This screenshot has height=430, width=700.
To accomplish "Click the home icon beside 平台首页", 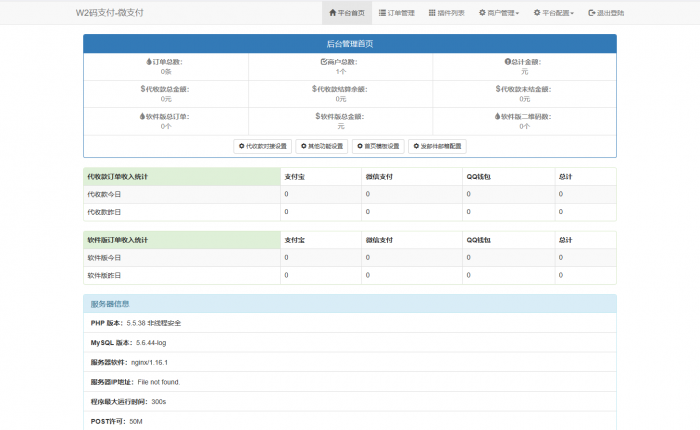I will (332, 13).
